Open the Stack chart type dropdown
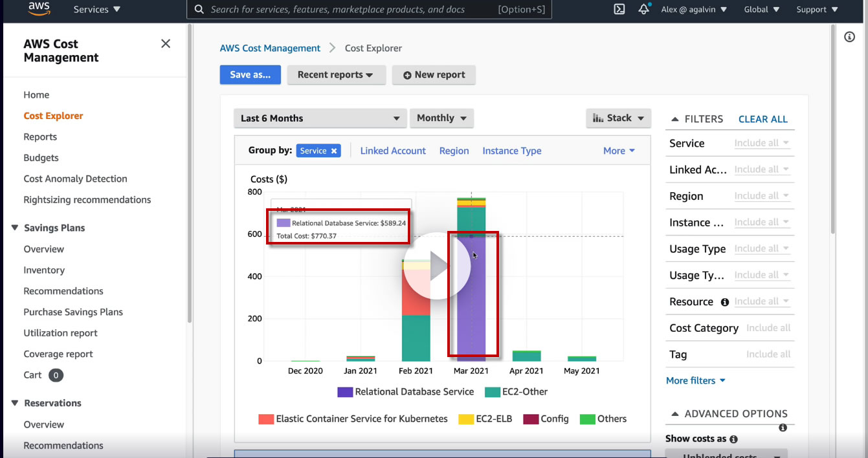Screen dimensions: 868x458 click(618, 118)
